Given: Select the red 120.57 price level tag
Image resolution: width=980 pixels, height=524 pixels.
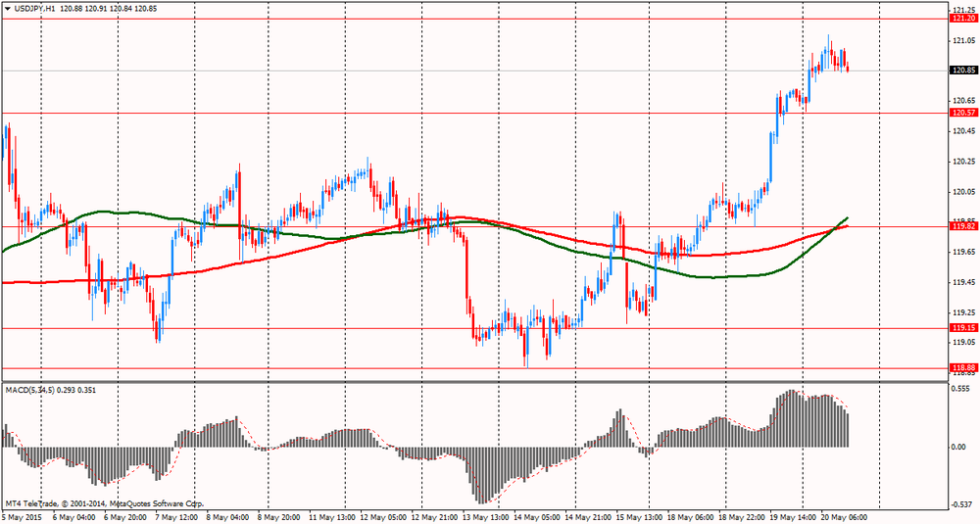Looking at the screenshot, I should pos(963,113).
